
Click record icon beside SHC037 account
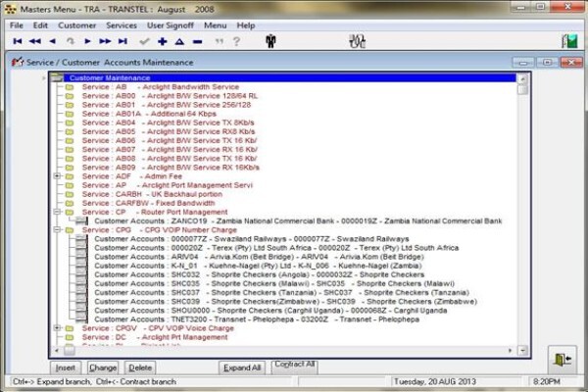[x=81, y=293]
